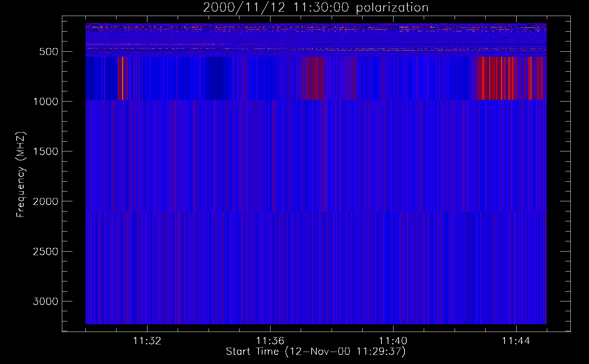This screenshot has height=364, width=589.
Task: Click the 1500 frequency tick label
Action: [46, 151]
